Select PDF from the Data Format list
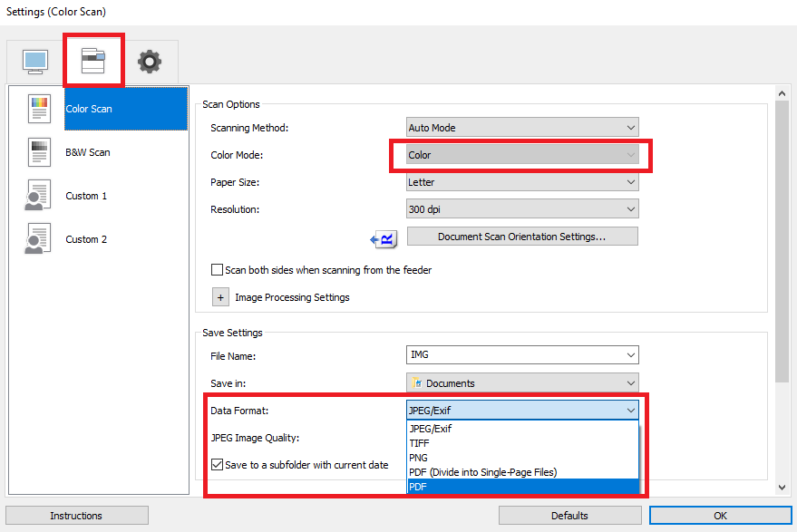This screenshot has height=532, width=797. [x=522, y=487]
